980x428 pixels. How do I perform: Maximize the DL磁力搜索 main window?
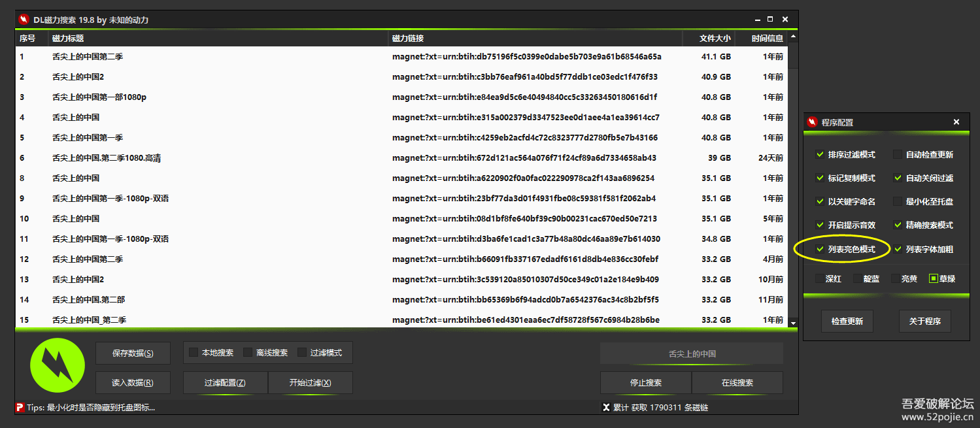click(770, 20)
